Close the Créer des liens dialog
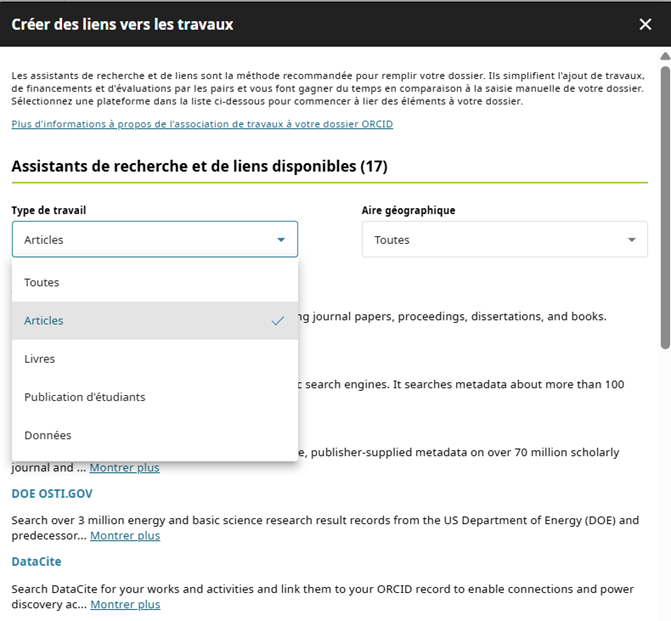The width and height of the screenshot is (671, 621). click(x=645, y=24)
